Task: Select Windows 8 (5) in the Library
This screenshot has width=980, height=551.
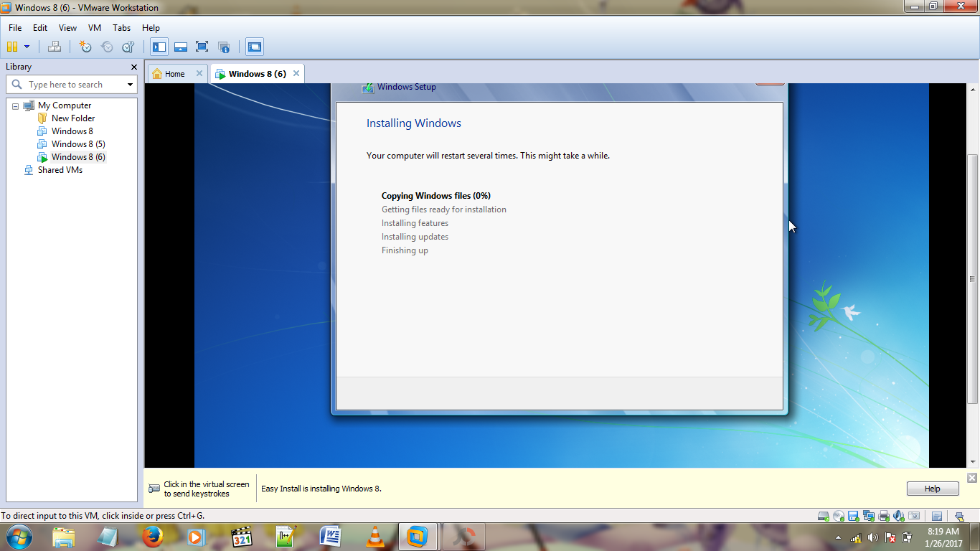Action: (78, 143)
